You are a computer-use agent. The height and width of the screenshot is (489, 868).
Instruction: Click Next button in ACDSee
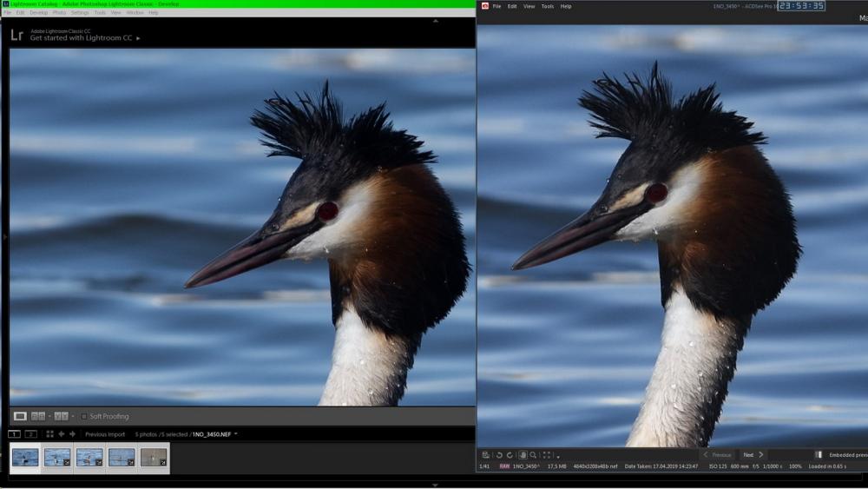click(x=753, y=454)
